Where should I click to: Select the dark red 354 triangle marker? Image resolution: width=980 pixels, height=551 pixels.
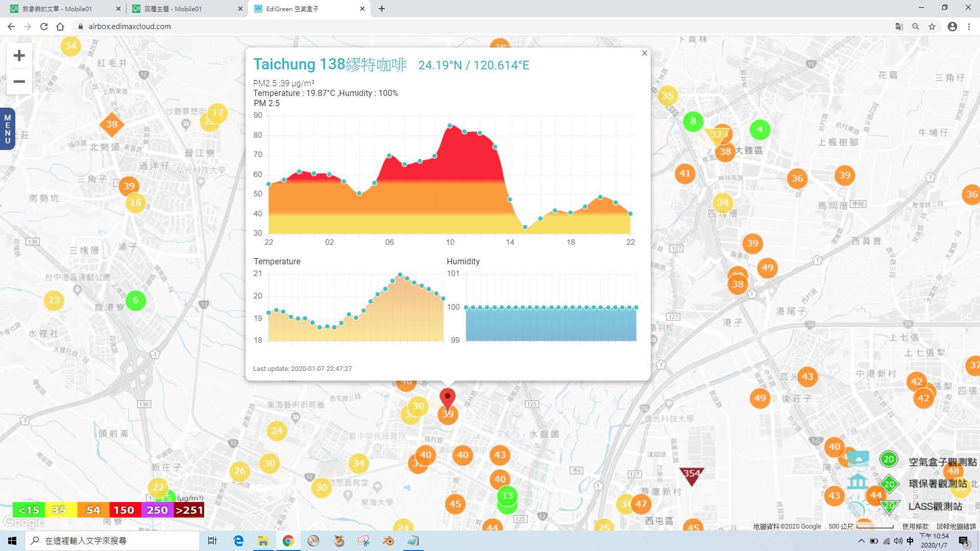click(x=692, y=475)
